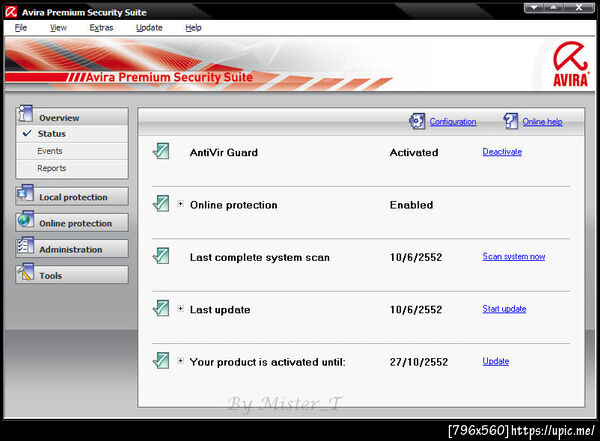The height and width of the screenshot is (441, 600).
Task: Click the Scan system now link
Action: click(x=514, y=256)
